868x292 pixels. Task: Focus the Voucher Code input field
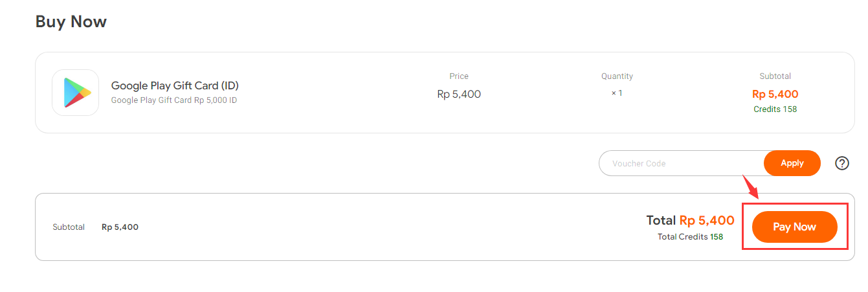coord(682,163)
